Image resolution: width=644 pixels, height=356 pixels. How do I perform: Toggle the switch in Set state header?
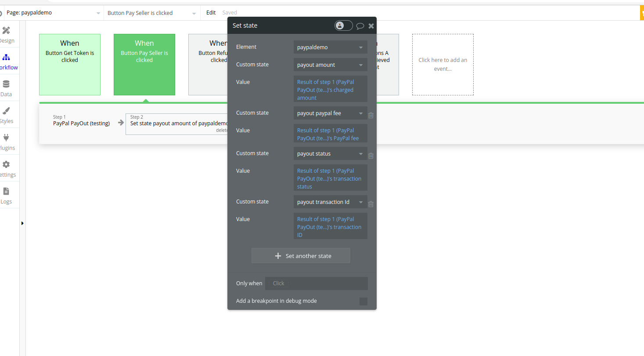pyautogui.click(x=343, y=25)
